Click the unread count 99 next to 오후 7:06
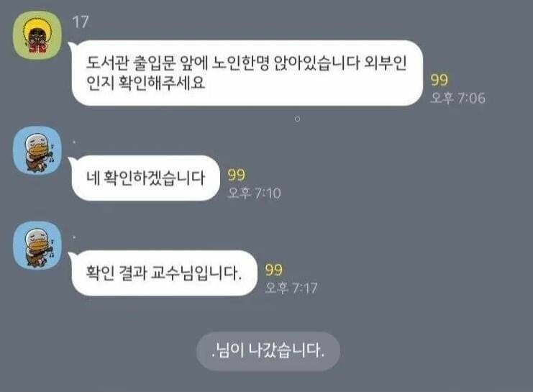Screen dimensions: 533x392 coord(439,80)
